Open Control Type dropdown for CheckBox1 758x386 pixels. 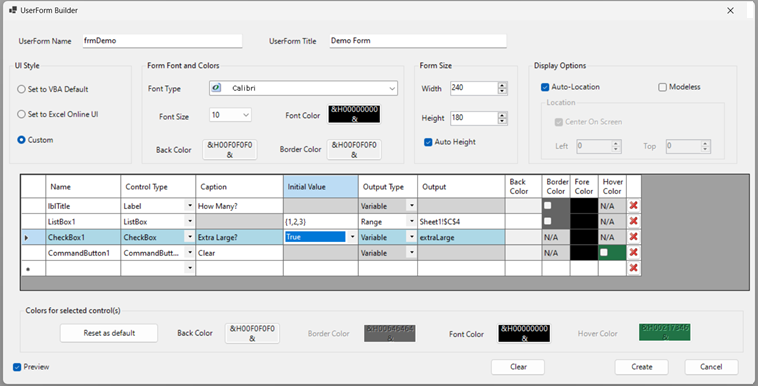(x=190, y=237)
